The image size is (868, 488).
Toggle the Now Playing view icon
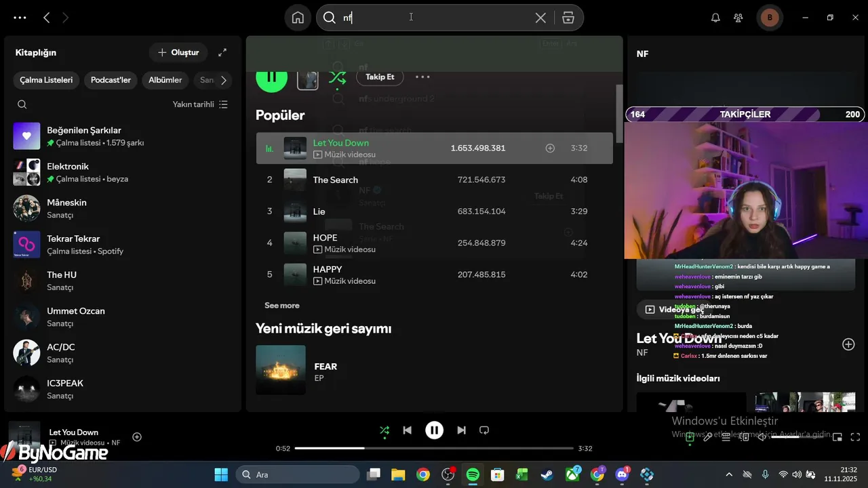tap(690, 437)
